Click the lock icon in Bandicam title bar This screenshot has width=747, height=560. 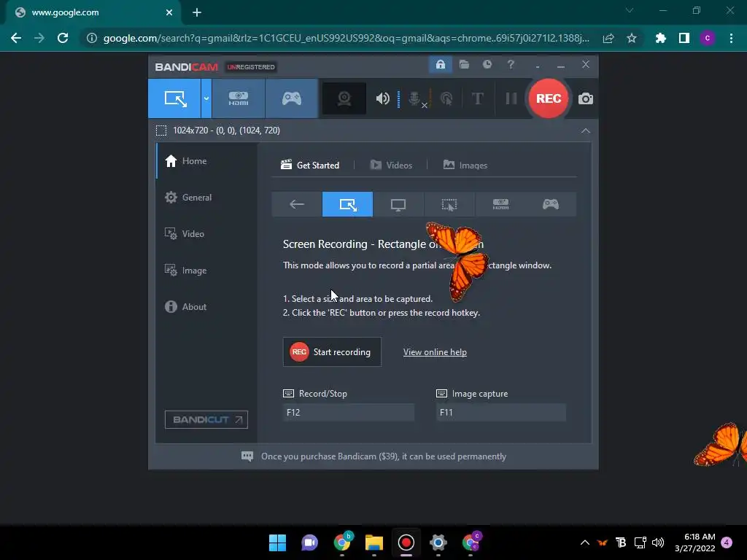pos(440,64)
